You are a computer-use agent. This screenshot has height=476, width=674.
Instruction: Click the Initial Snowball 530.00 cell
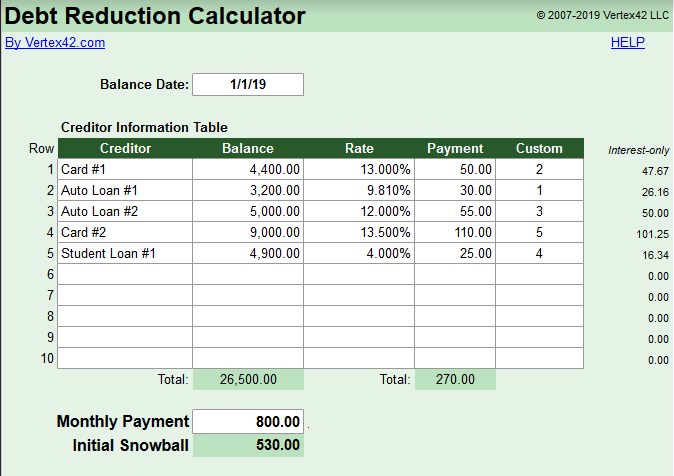coord(247,445)
